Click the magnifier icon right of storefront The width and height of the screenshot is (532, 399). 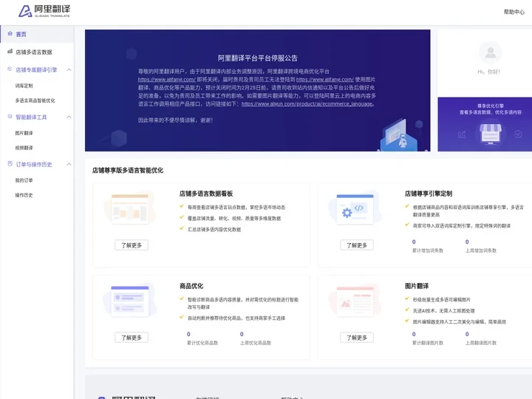[518, 134]
